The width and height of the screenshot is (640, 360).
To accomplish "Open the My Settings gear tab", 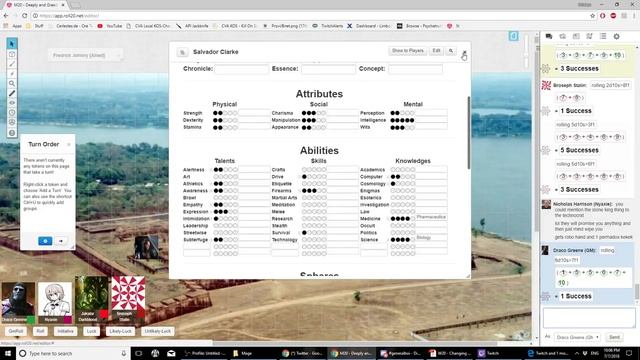I will tap(616, 36).
